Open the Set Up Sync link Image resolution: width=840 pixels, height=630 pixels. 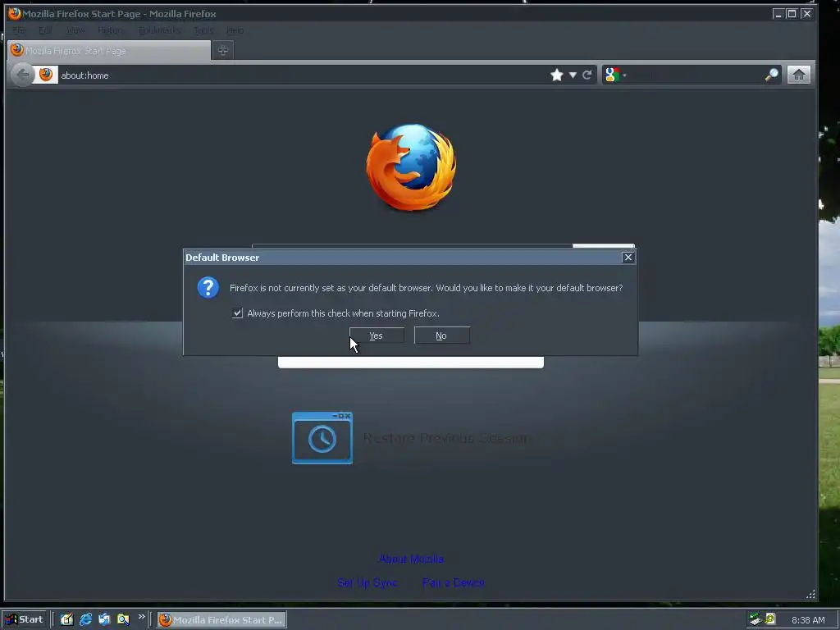pyautogui.click(x=367, y=582)
